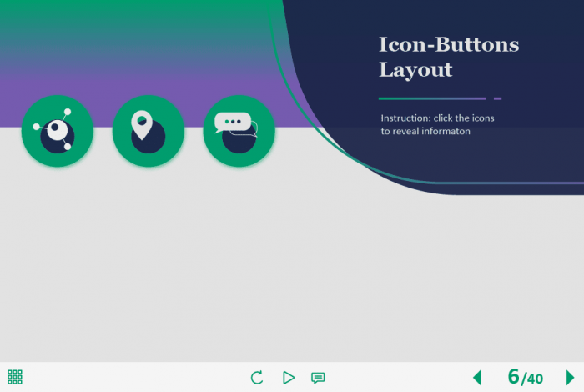
Task: Click the total slide count /40
Action: click(x=533, y=379)
